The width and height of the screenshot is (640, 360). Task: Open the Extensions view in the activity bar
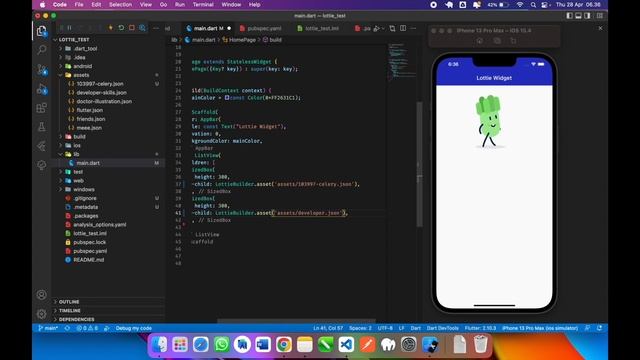[41, 108]
